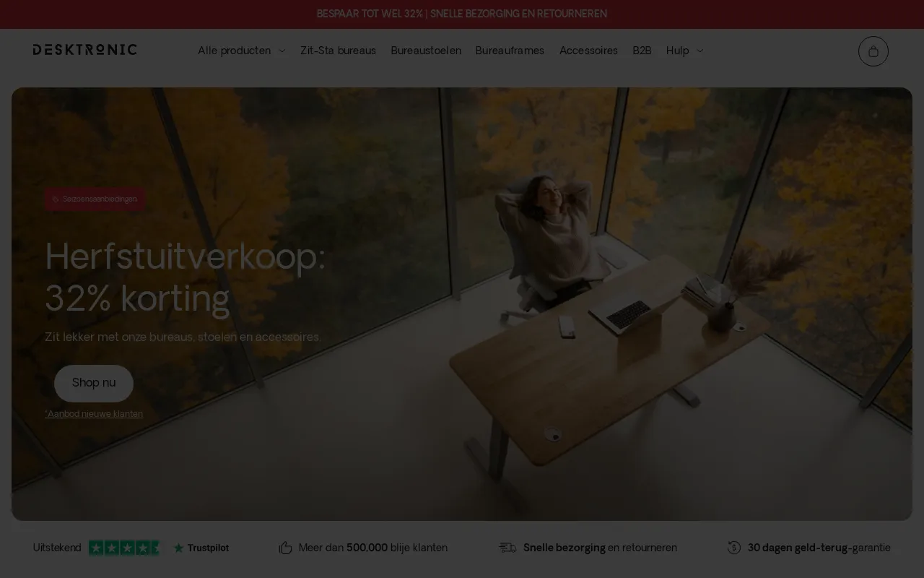
Task: Click the Trustpilot logo
Action: click(x=201, y=548)
